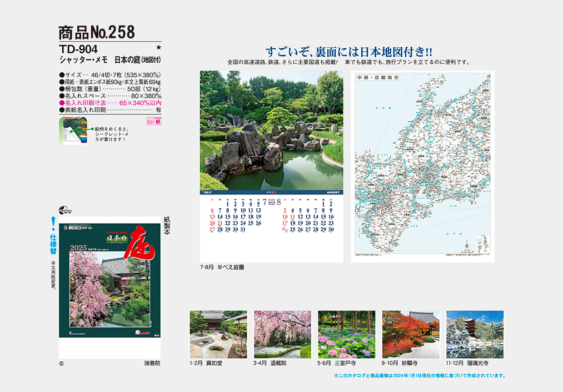563x392 pixels.
Task: Open the 1-2月 真如堂 thumbnail
Action: (218, 334)
